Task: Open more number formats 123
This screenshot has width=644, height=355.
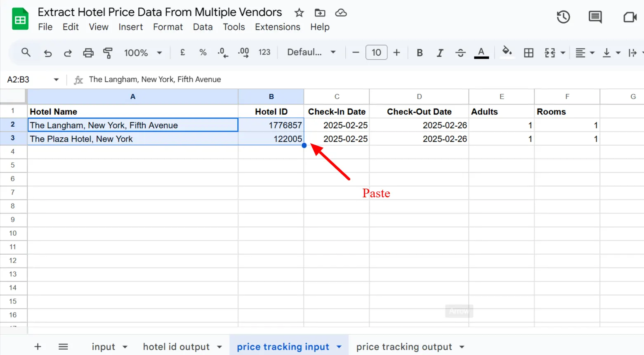Action: [264, 52]
